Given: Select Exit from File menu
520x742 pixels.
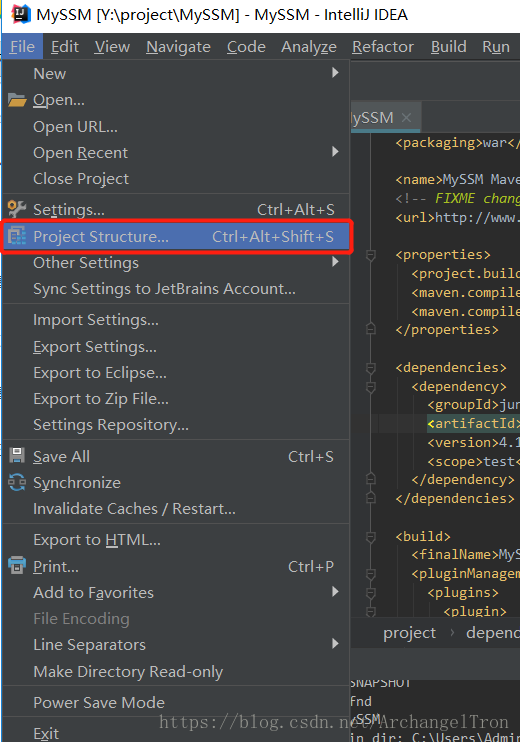Looking at the screenshot, I should tap(176, 733).
